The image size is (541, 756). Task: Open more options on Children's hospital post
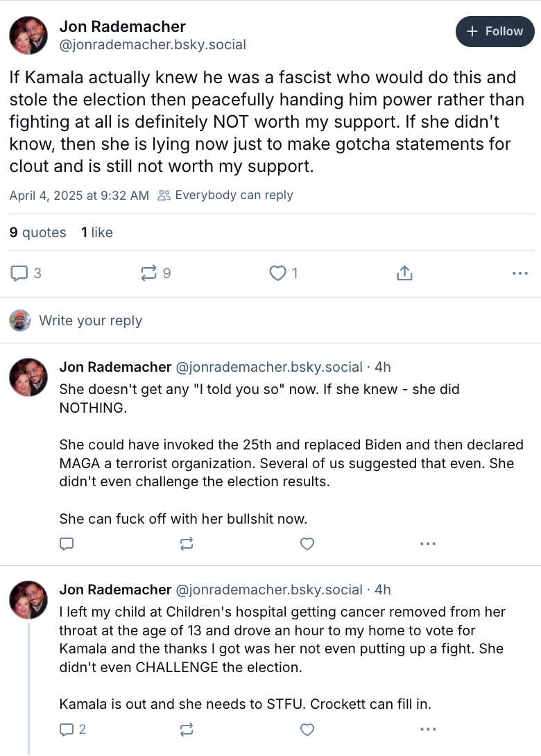(x=428, y=729)
